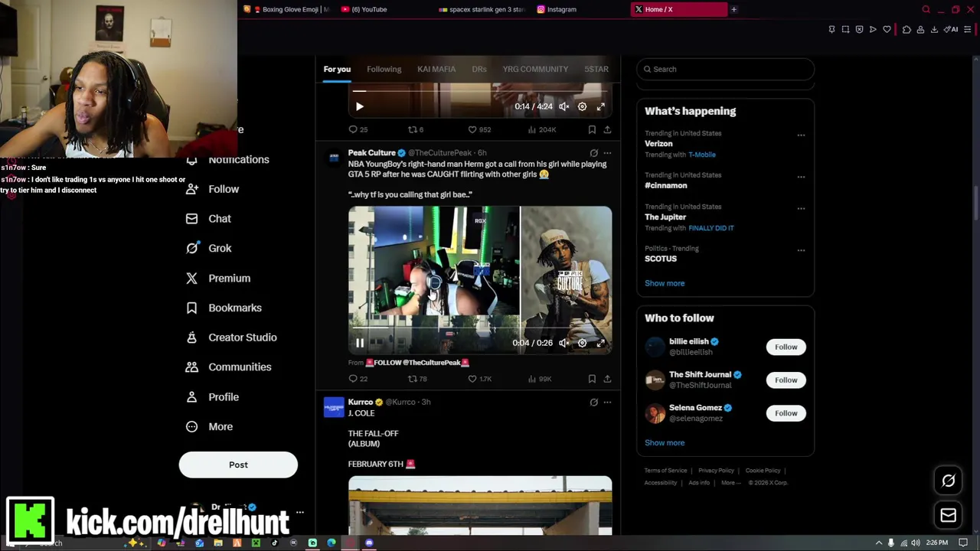The image size is (980, 551).
Task: Show more under Who to follow
Action: (665, 442)
